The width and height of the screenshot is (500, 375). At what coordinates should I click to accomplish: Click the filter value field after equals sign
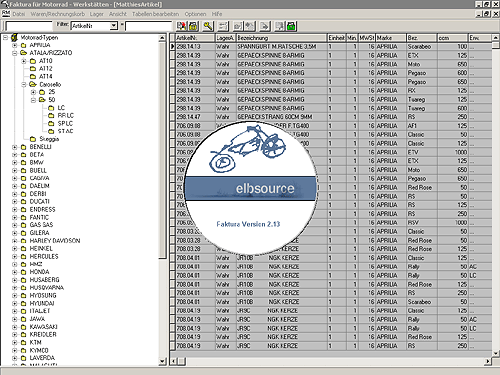[x=148, y=26]
